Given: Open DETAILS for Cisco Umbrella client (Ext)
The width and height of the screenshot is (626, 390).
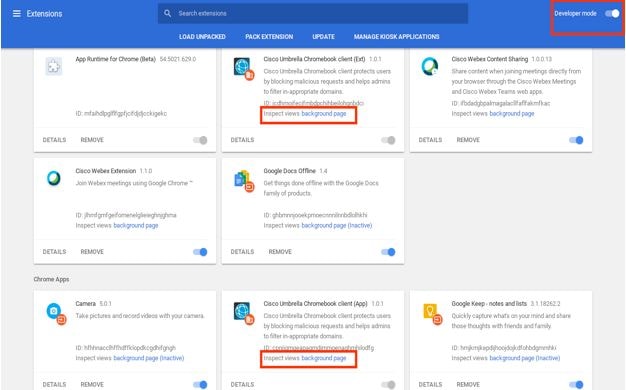Looking at the screenshot, I should [242, 140].
